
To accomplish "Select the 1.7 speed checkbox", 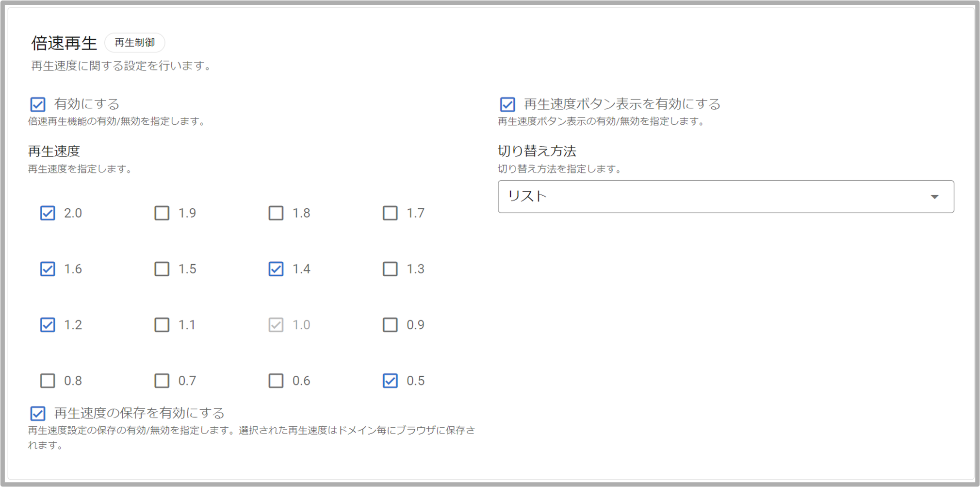I will click(390, 213).
